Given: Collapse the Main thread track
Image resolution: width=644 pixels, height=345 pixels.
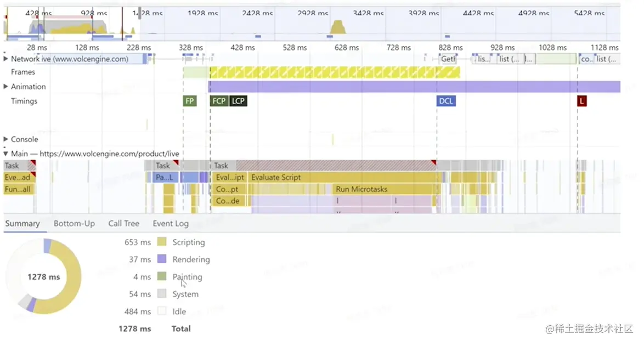Looking at the screenshot, I should [5, 154].
